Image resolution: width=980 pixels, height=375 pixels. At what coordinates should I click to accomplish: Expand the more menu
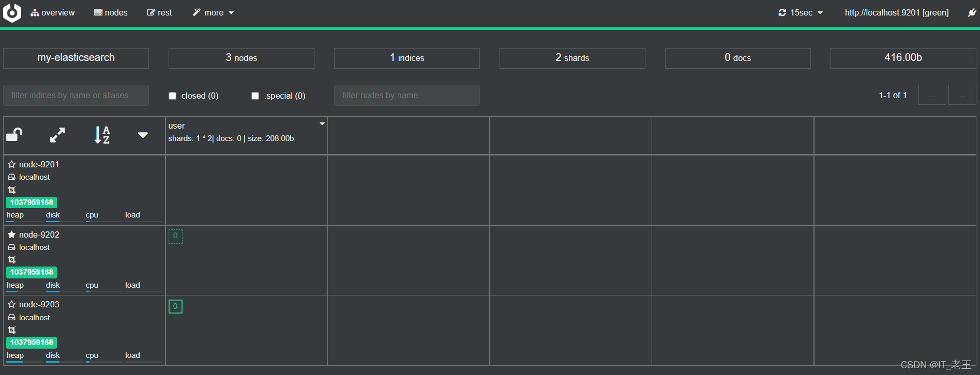[213, 12]
